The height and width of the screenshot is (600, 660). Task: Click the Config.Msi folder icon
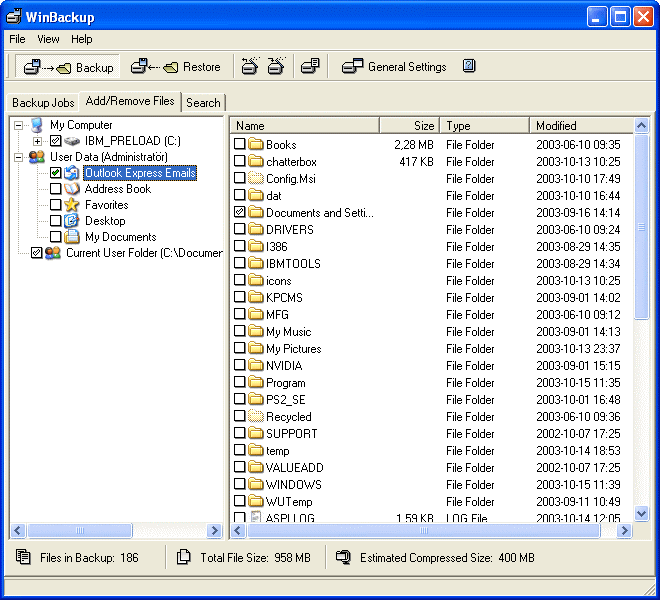click(255, 178)
